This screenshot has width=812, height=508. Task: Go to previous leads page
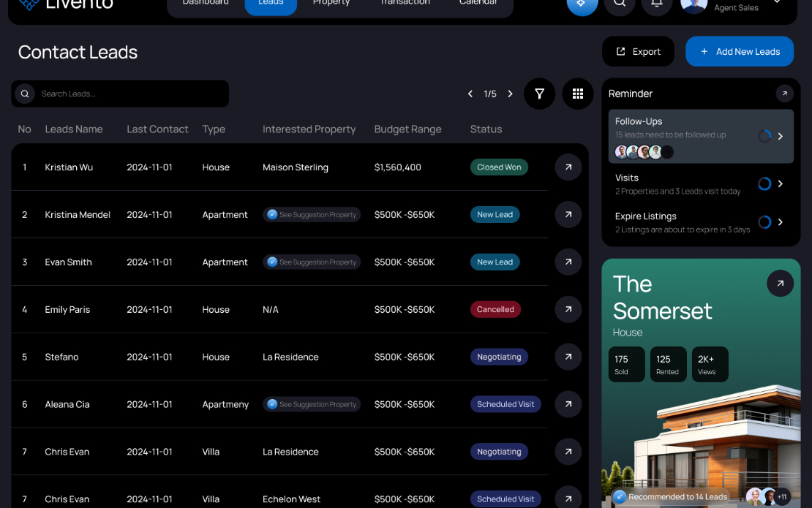click(x=470, y=94)
